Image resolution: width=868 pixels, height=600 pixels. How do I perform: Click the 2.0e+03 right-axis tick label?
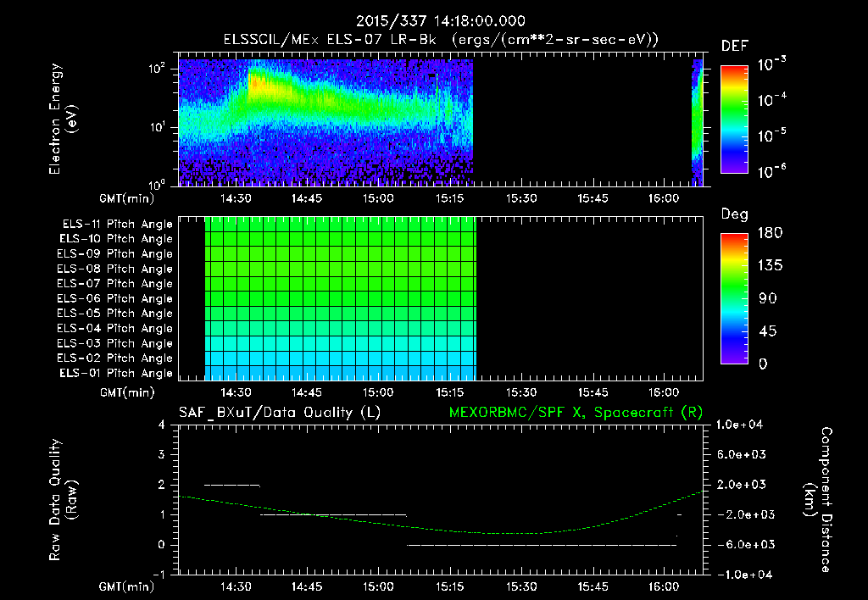pos(741,485)
